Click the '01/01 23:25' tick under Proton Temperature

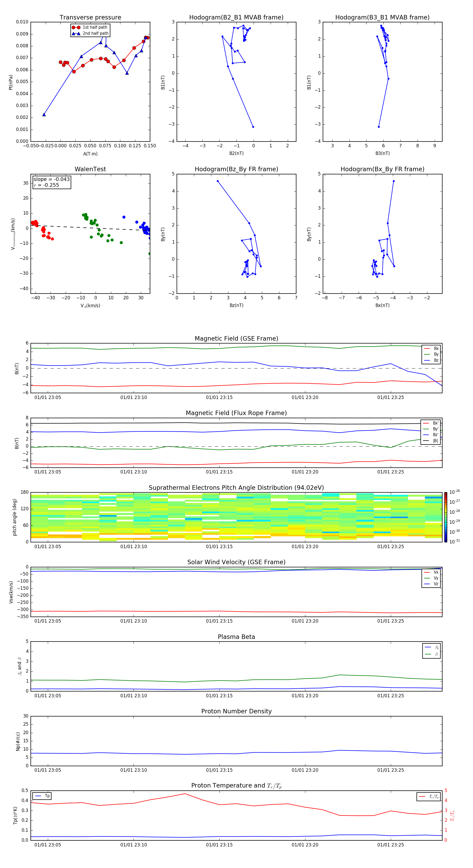pyautogui.click(x=390, y=845)
